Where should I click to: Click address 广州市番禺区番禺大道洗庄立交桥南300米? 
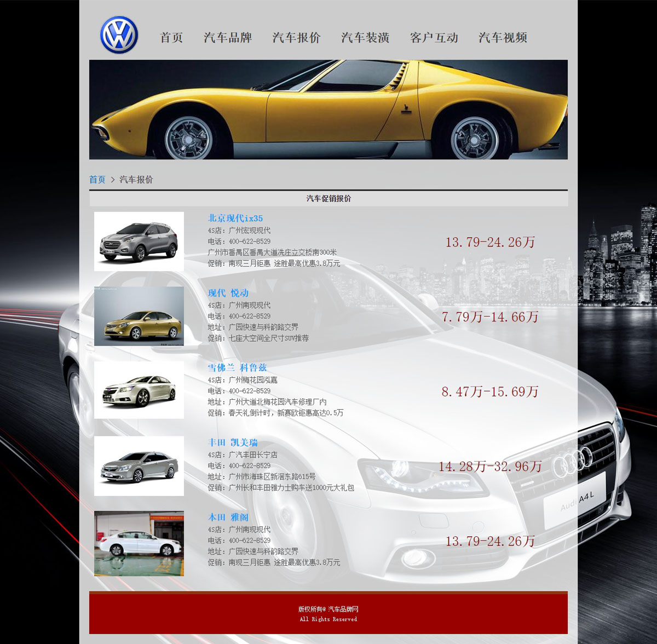coord(272,252)
